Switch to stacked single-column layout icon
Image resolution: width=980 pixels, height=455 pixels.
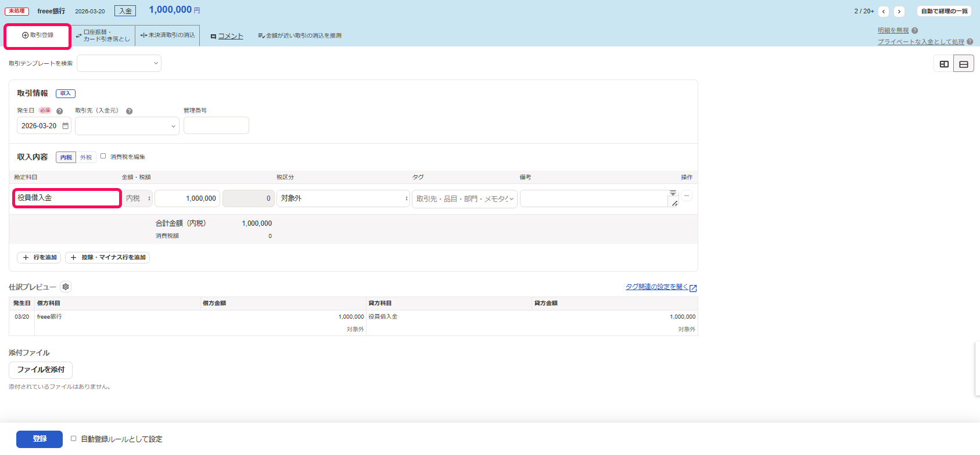964,64
